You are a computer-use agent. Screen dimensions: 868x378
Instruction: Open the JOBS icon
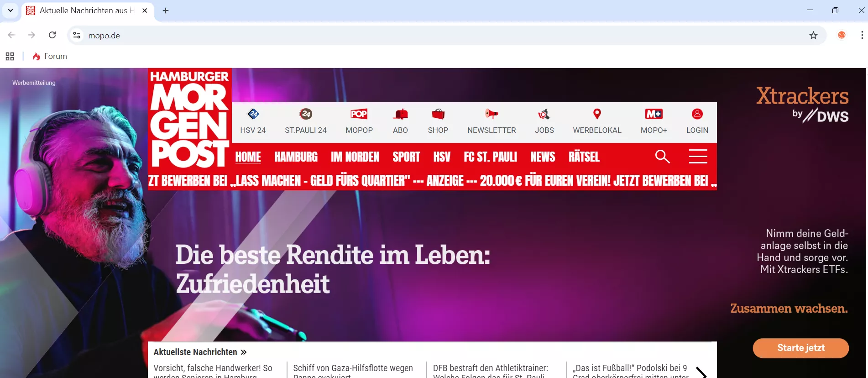click(x=544, y=114)
